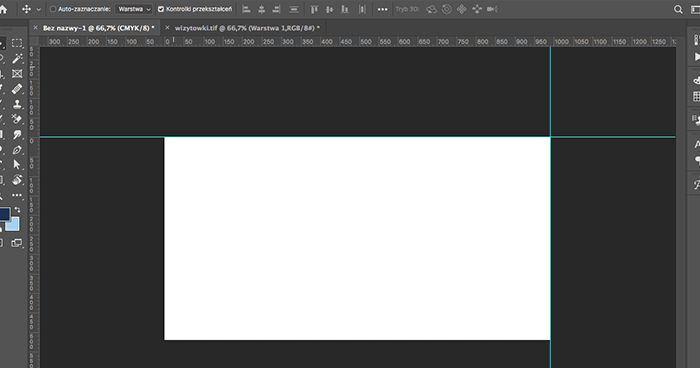Viewport: 700px width, 368px height.
Task: Align left edges button
Action: pyautogui.click(x=246, y=9)
